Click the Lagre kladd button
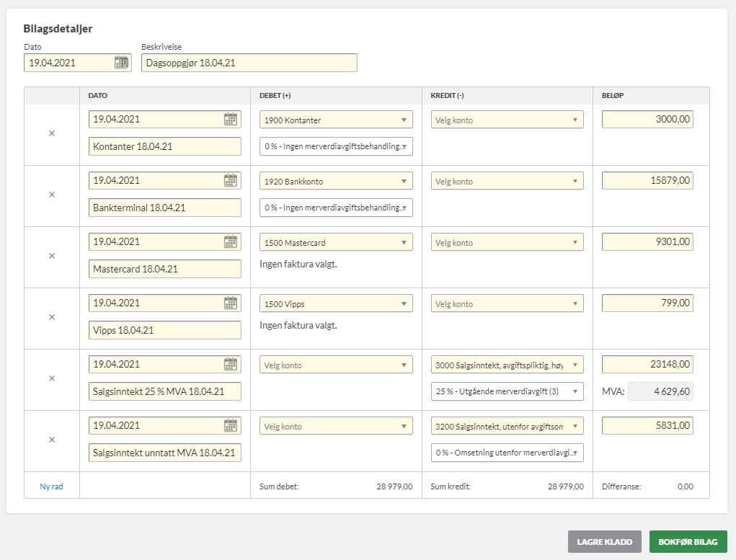 click(x=604, y=542)
